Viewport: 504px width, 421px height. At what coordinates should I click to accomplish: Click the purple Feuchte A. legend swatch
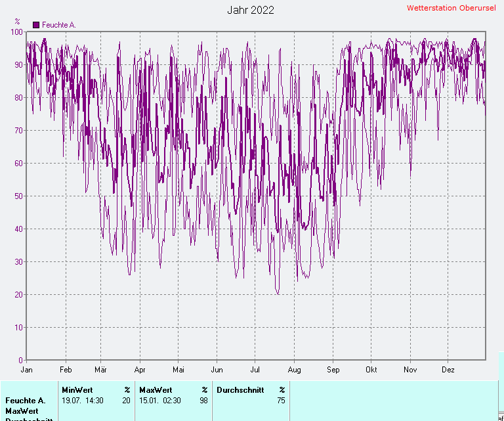tap(36, 25)
